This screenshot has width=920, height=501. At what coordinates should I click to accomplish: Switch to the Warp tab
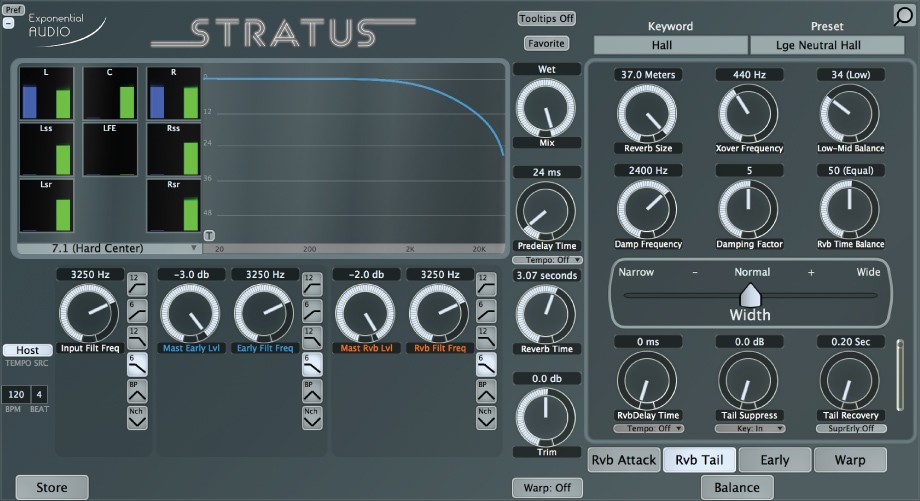(850, 460)
